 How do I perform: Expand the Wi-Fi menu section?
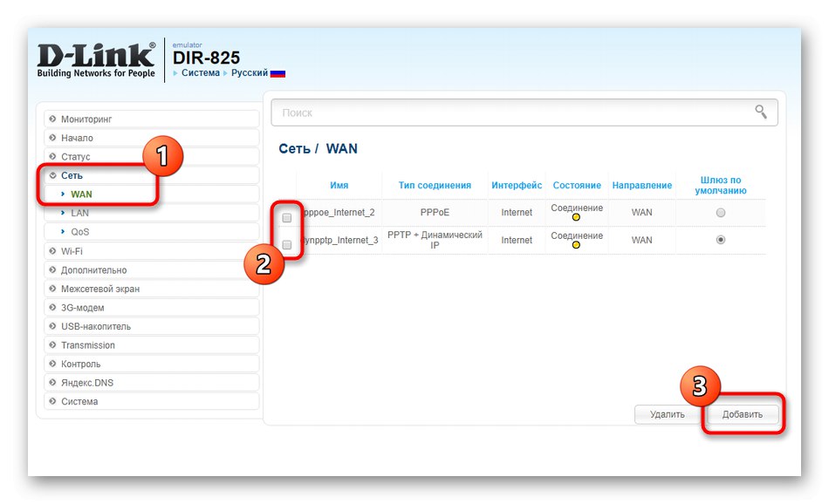pos(152,251)
